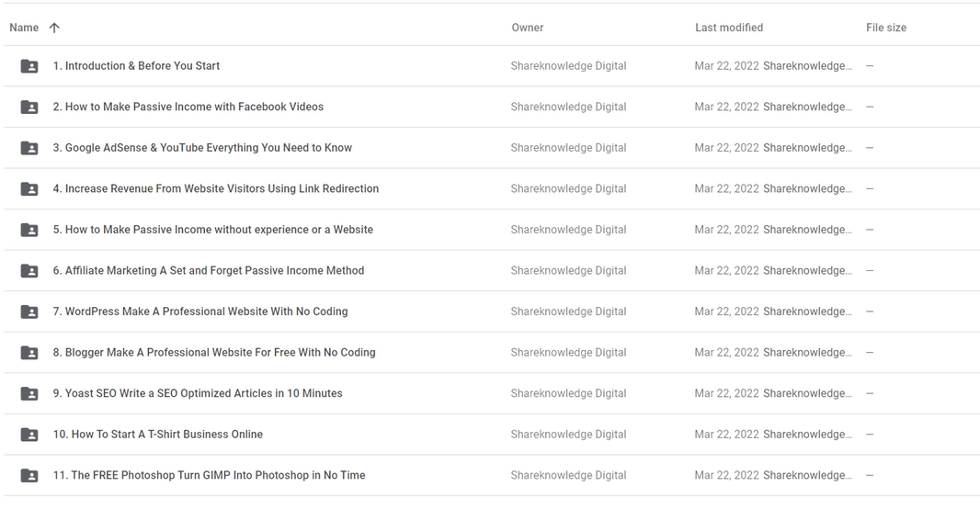Viewport: 980px width, 509px height.
Task: Click folder icon for Link Redirection row
Action: (29, 188)
